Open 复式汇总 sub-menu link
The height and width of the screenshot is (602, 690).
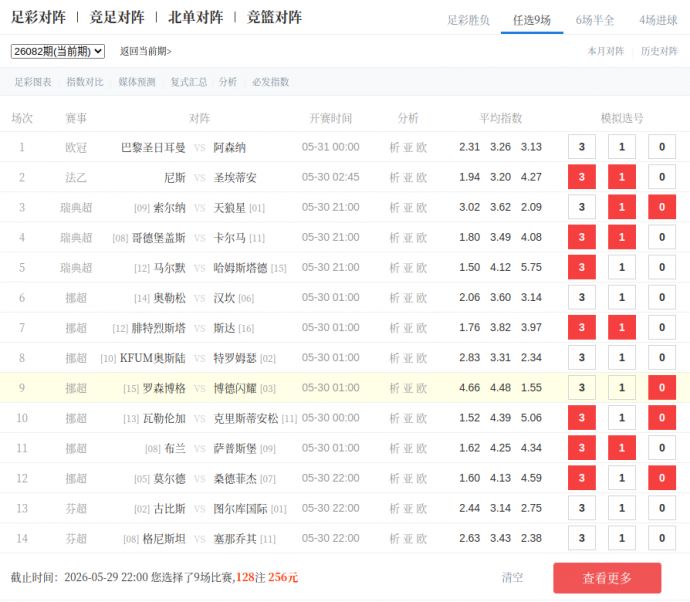189,82
